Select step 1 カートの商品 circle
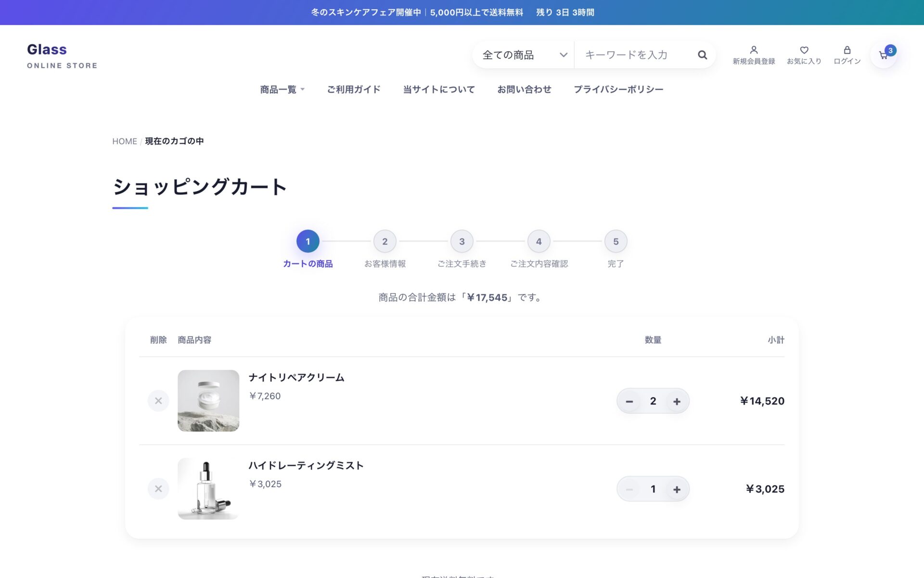Screen dimensions: 924x578 [308, 241]
